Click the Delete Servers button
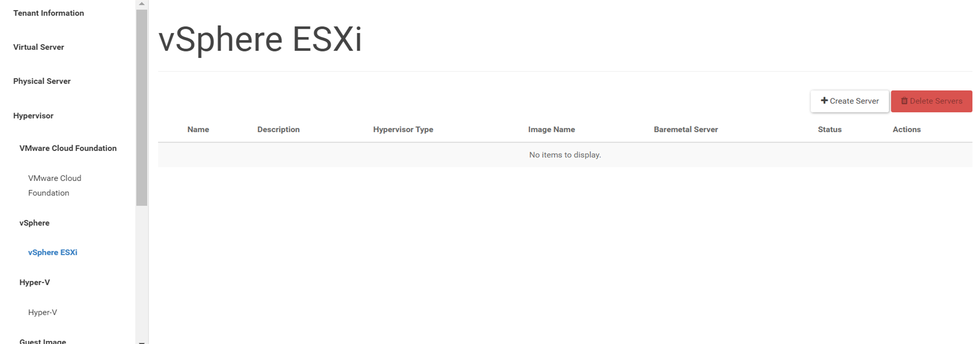This screenshot has width=980, height=344. point(931,101)
